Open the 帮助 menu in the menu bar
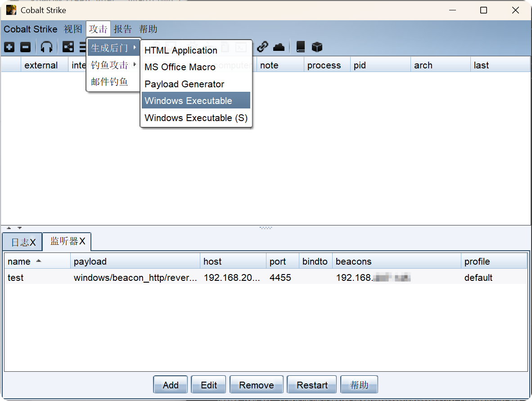The width and height of the screenshot is (532, 401). pos(148,29)
